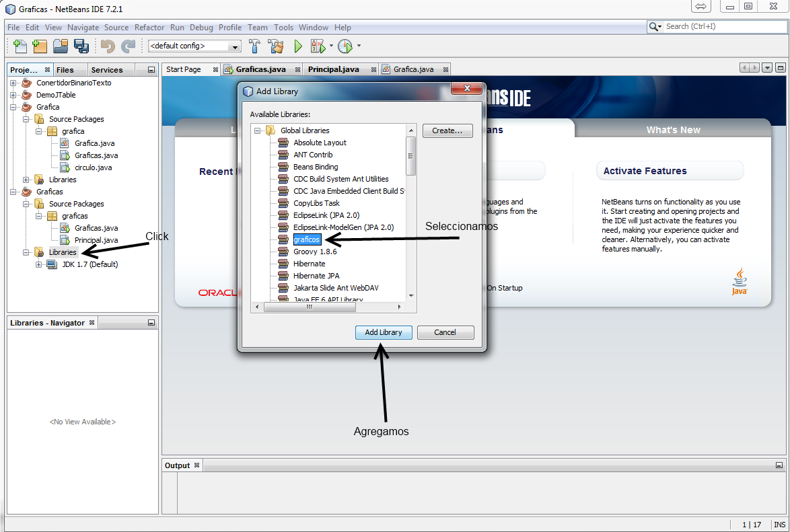790x532 pixels.
Task: Collapse the Global Libraries tree node
Action: point(258,130)
